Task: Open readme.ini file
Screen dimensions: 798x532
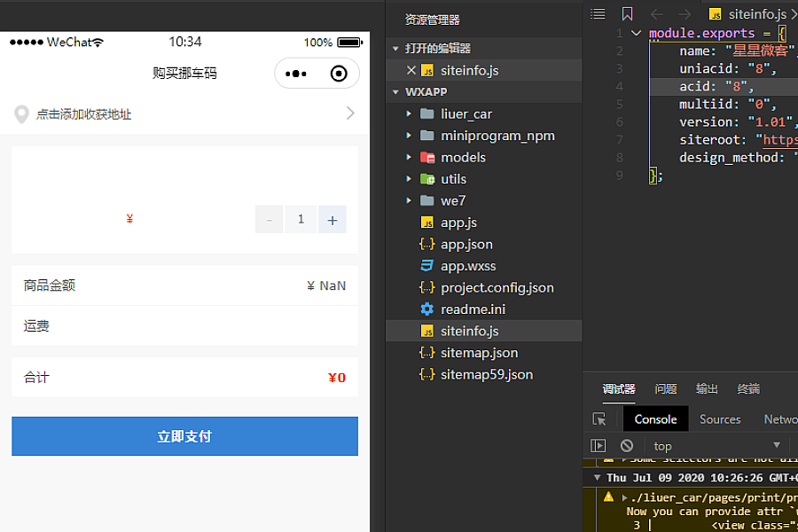Action: (x=473, y=309)
